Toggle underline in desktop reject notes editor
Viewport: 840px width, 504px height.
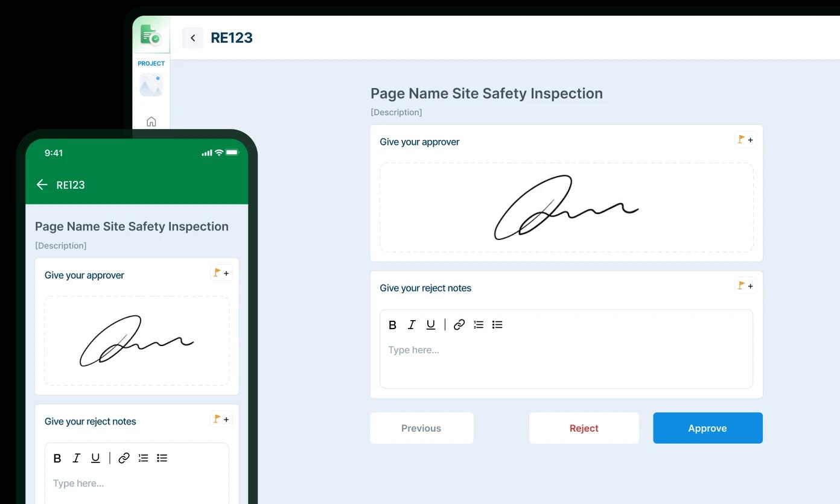click(431, 325)
